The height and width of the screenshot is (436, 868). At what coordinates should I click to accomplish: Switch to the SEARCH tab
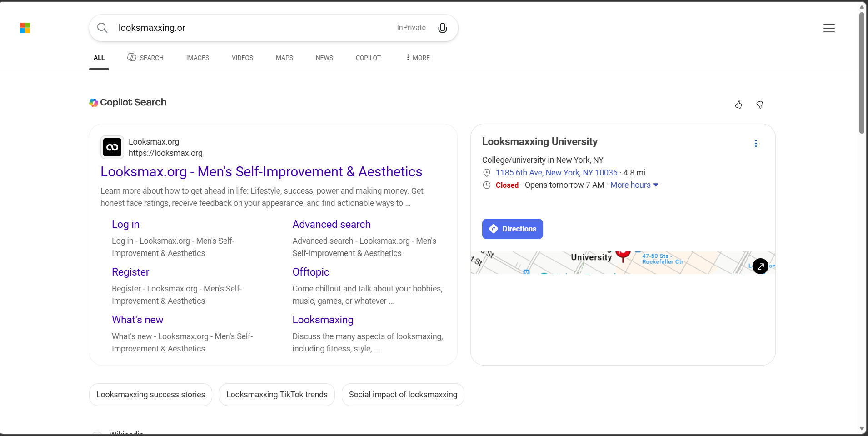(145, 58)
